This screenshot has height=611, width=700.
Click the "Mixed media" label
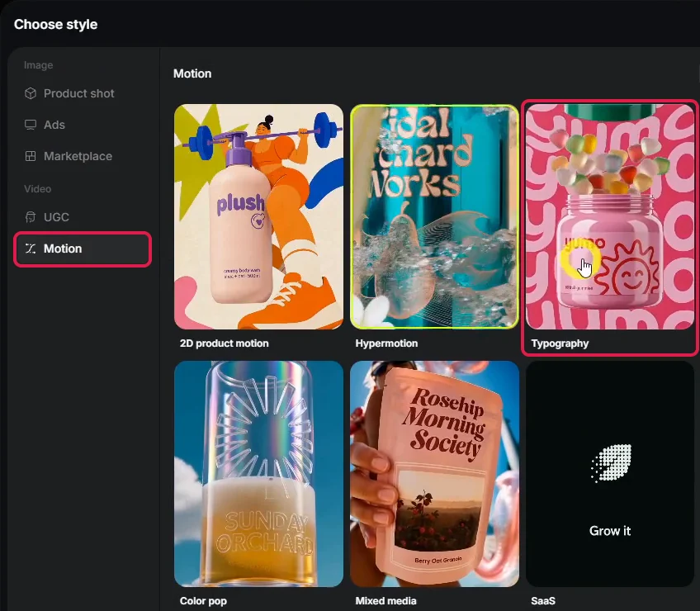pyautogui.click(x=385, y=601)
